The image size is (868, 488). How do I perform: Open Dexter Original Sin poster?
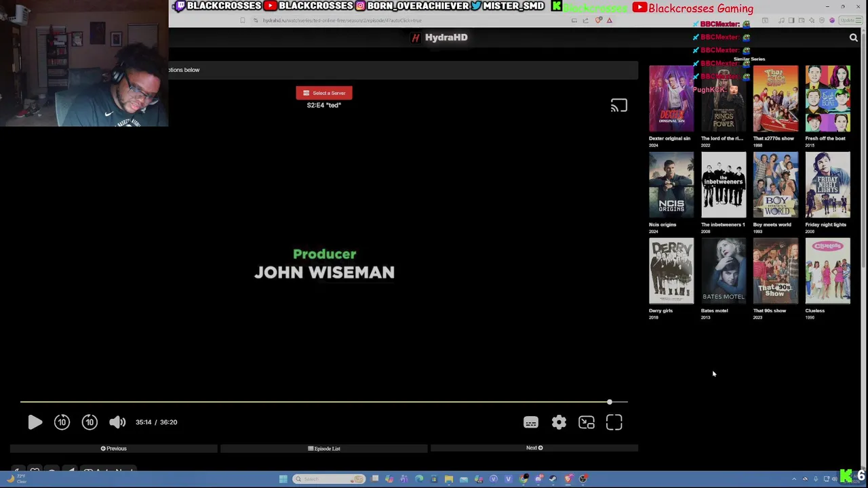(671, 99)
